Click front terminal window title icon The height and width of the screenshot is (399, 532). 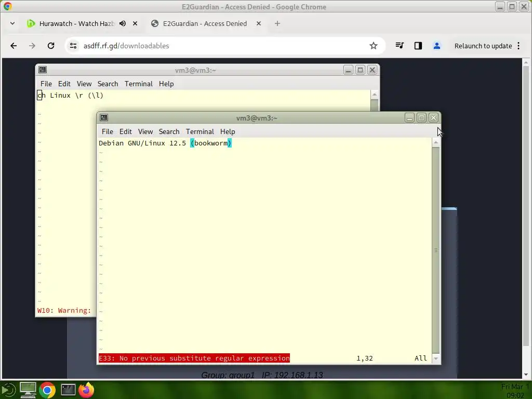(104, 118)
